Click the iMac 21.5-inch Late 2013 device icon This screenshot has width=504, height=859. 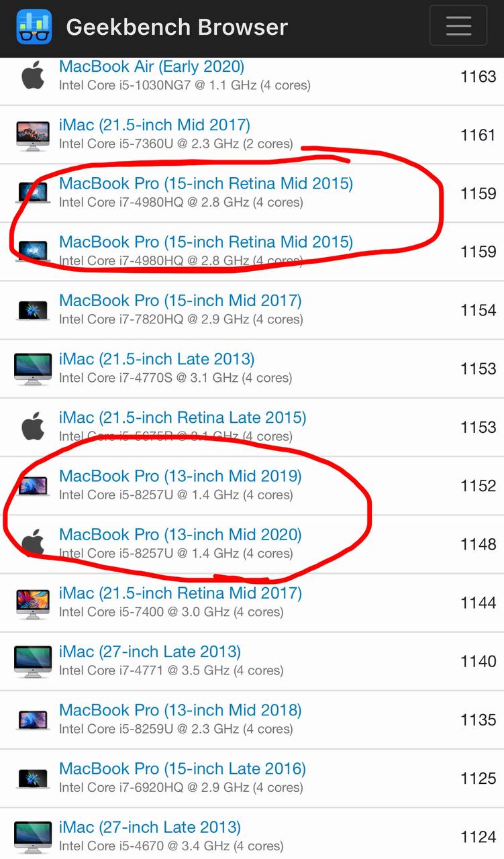(33, 368)
